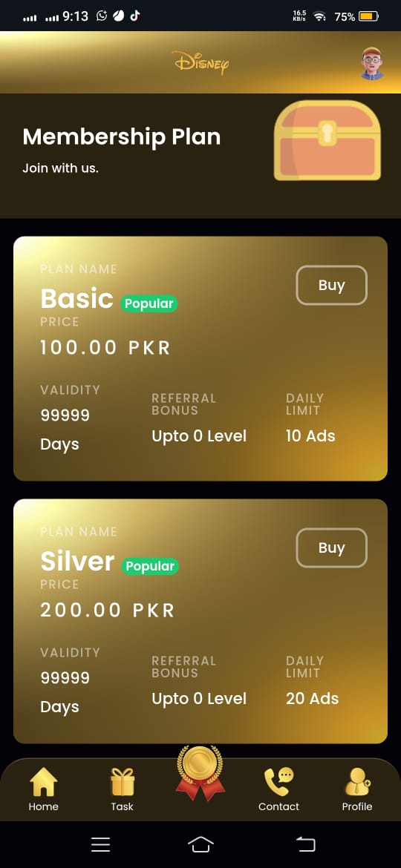
Task: Select the Basic plan name
Action: click(77, 299)
